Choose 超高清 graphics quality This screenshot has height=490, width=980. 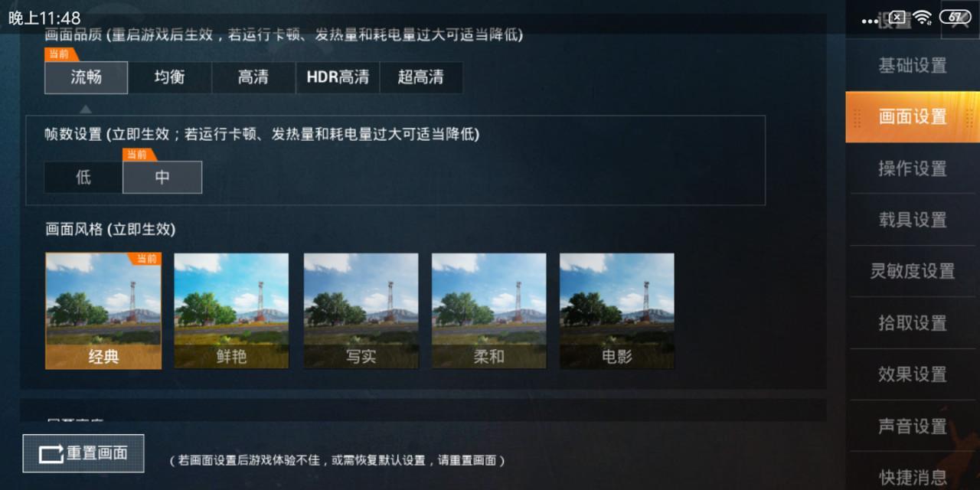421,77
